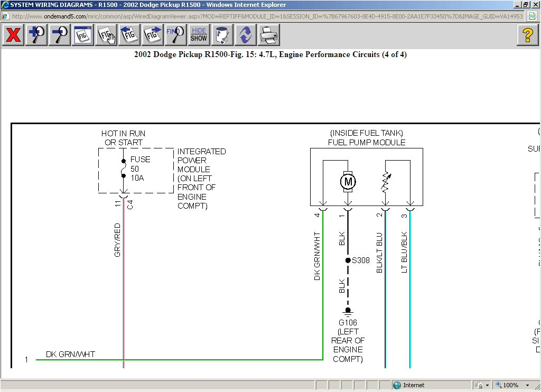Advance to the next figure

[152, 35]
